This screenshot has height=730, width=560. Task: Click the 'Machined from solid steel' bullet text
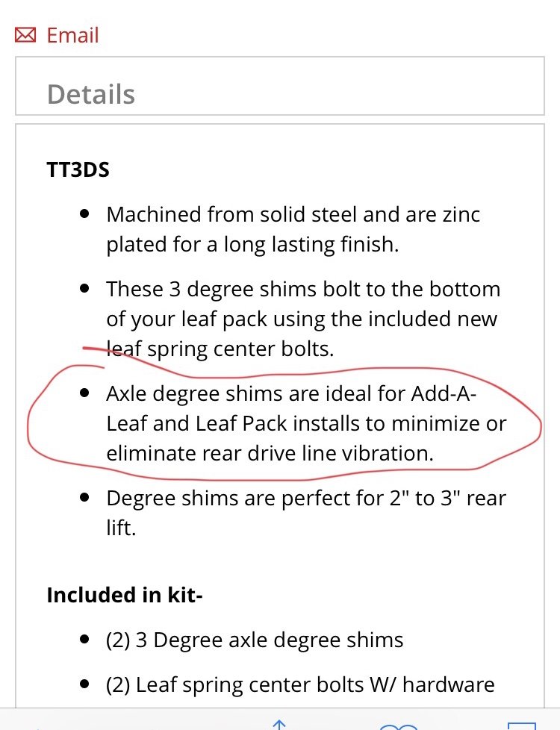pyautogui.click(x=293, y=229)
